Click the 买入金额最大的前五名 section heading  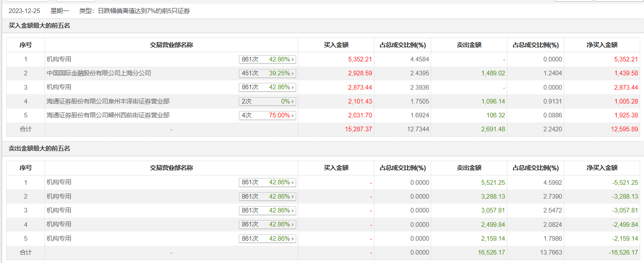[x=39, y=26]
